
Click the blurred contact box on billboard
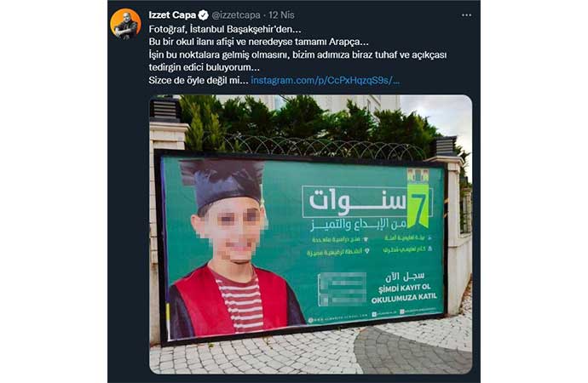point(342,289)
